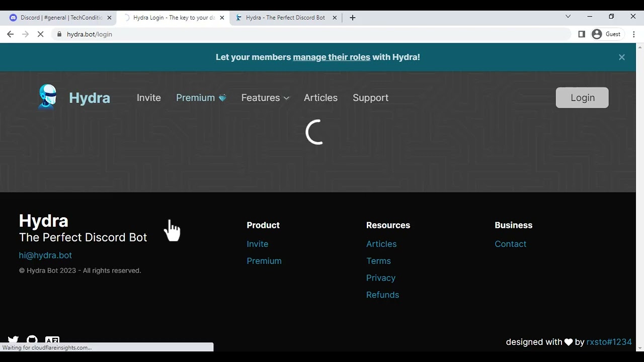Click the Business footer heading
Screen dimensions: 644x362
[513, 225]
